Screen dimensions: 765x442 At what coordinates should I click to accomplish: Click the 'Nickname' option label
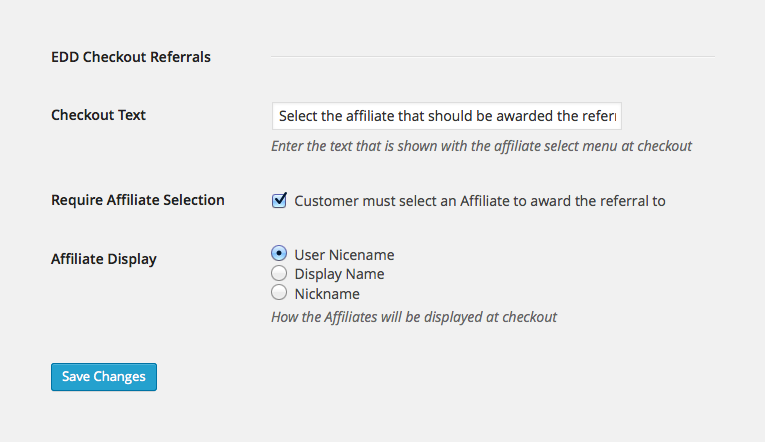(x=327, y=294)
